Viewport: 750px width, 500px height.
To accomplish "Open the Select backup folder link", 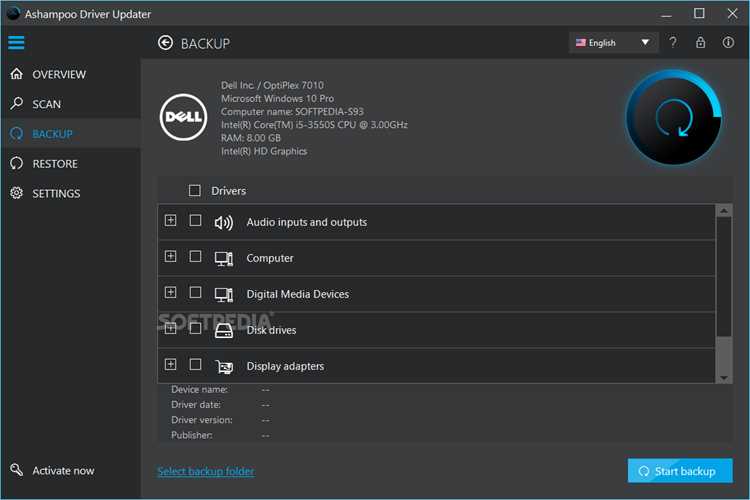I will [206, 471].
